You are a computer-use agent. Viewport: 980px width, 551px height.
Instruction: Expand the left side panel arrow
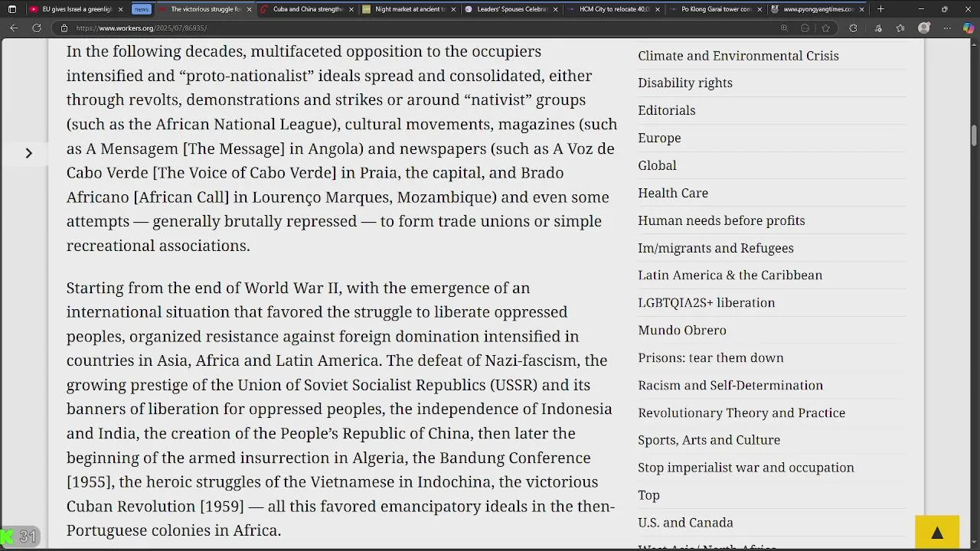coord(28,153)
